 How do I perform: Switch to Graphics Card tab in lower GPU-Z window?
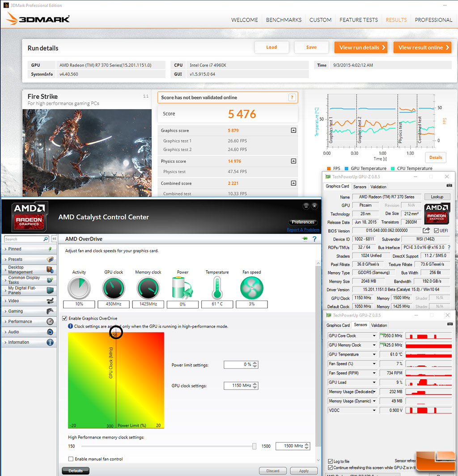338,325
